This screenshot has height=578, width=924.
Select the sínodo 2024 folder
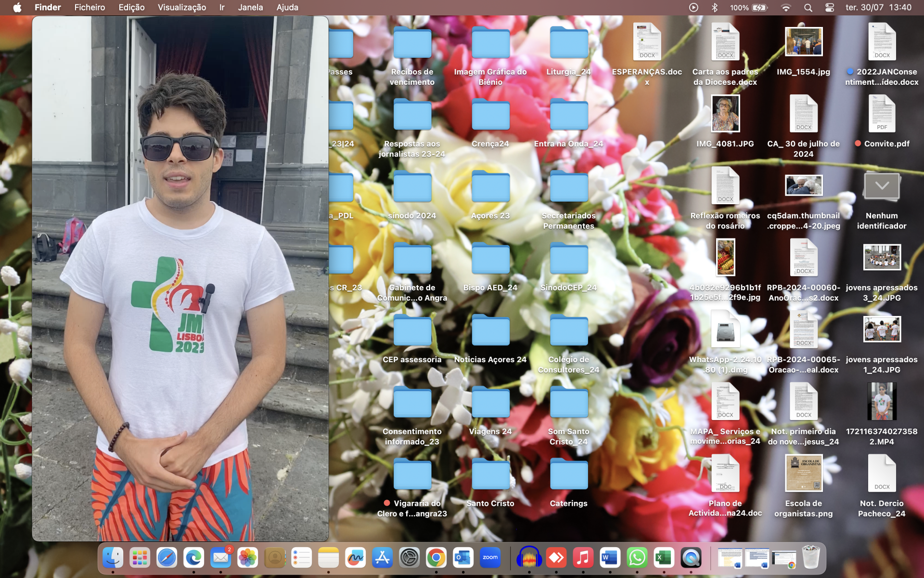click(x=412, y=186)
